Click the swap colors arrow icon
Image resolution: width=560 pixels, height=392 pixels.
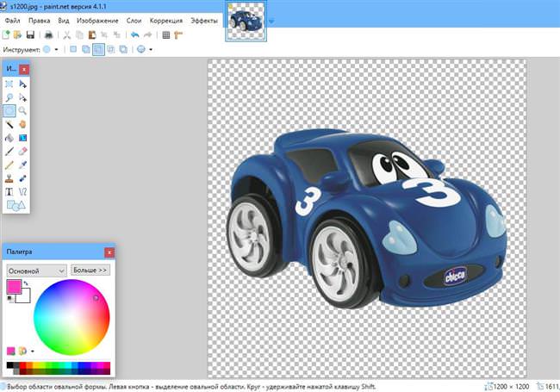click(x=26, y=283)
